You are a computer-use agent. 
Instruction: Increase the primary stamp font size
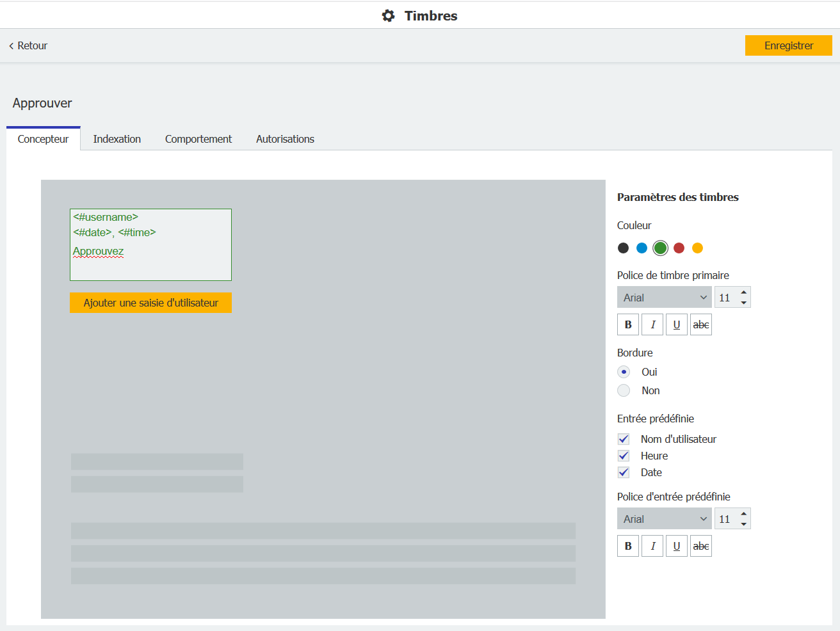coord(743,292)
